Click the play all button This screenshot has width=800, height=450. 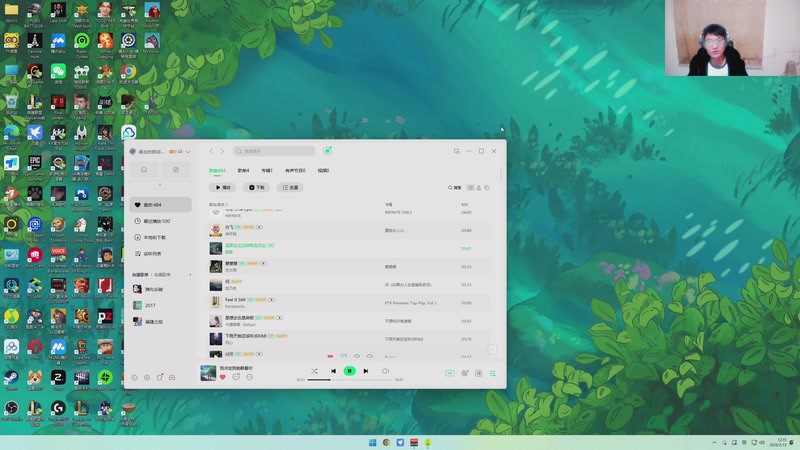click(x=222, y=187)
